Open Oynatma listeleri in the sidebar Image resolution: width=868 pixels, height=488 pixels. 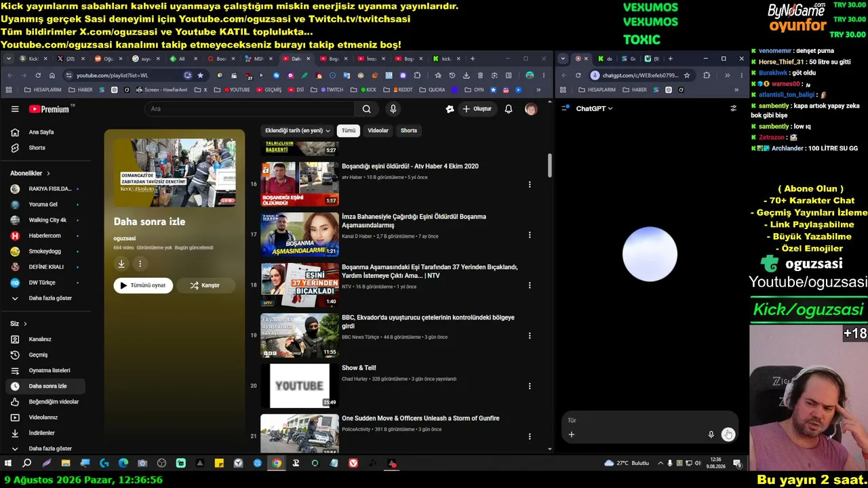pyautogui.click(x=46, y=371)
